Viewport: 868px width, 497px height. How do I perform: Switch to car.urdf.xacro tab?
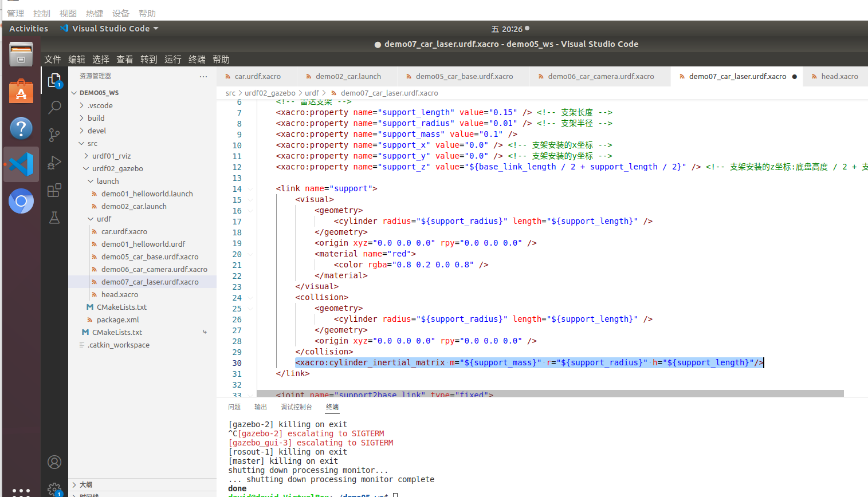click(257, 76)
